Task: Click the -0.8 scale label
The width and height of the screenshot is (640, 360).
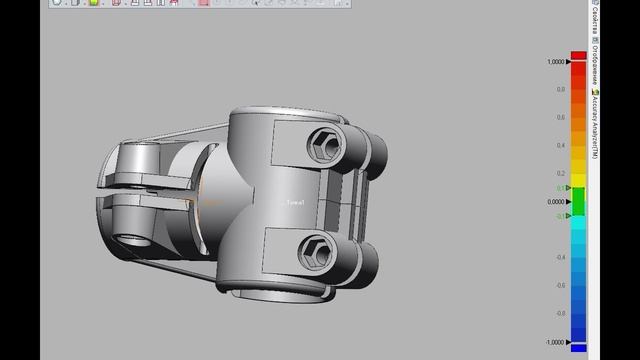Action: tap(560, 313)
